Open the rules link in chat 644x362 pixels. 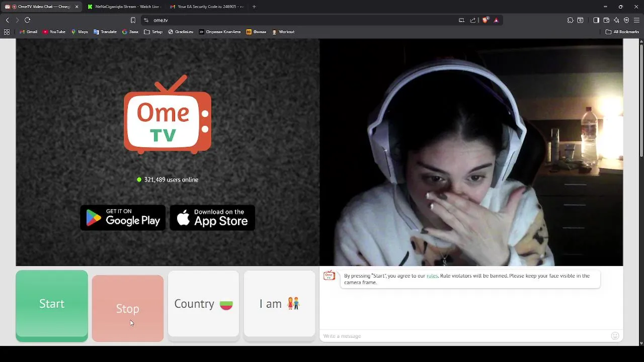[x=432, y=276]
